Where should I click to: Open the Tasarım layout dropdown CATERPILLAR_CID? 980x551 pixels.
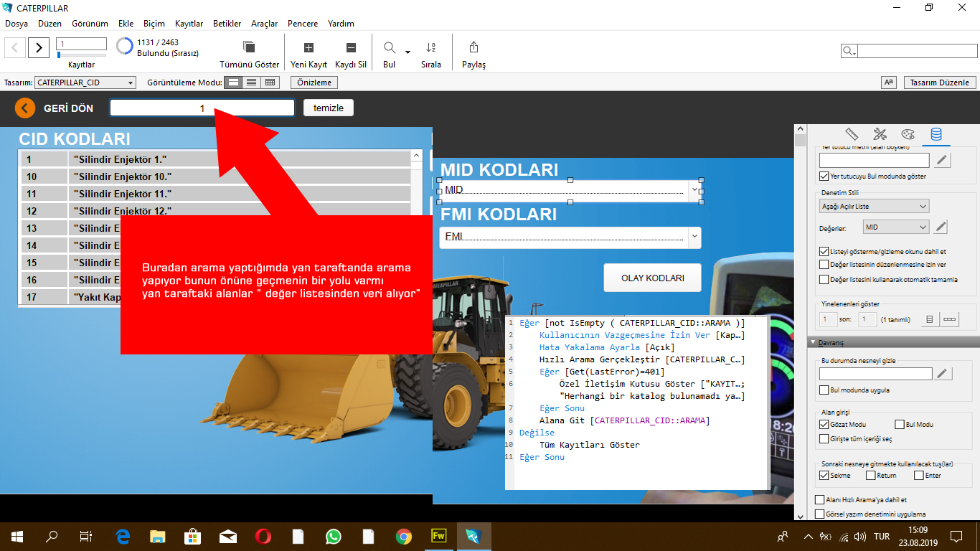tap(85, 83)
